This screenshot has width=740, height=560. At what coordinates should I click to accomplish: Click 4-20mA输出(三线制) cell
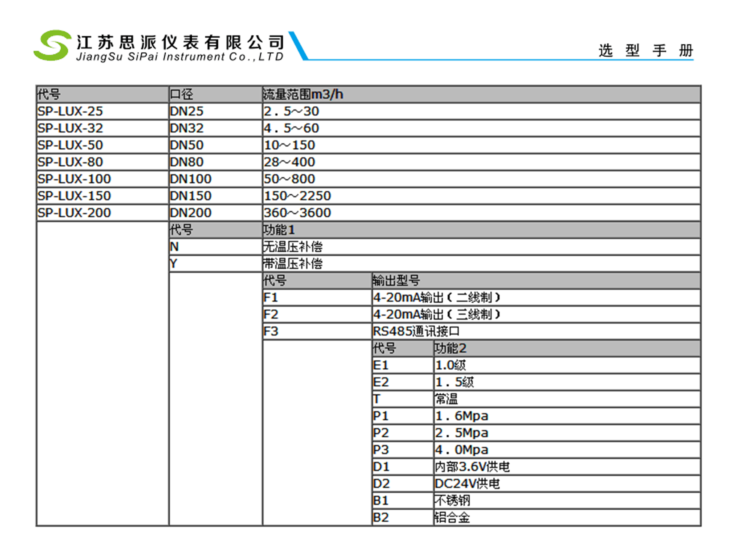coord(536,314)
